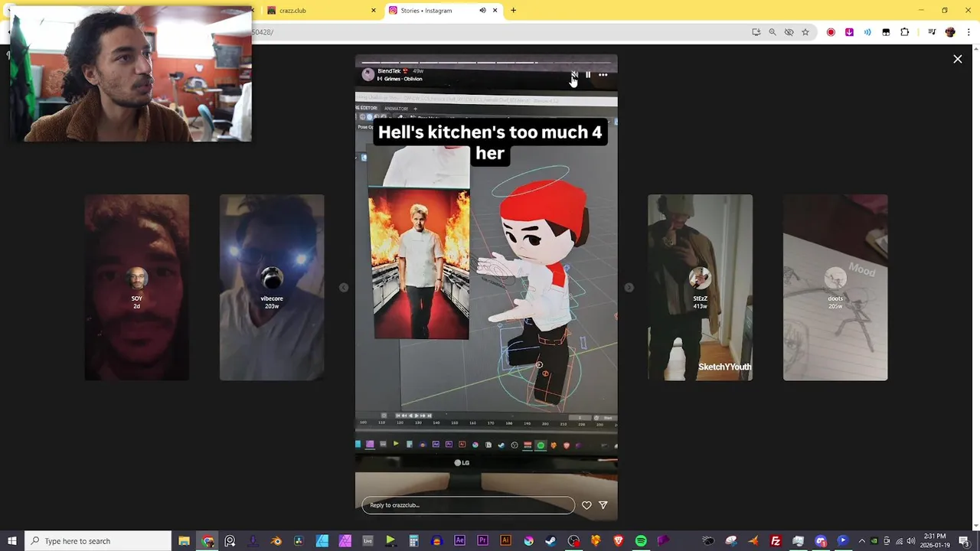Click the red record extension icon

831,32
